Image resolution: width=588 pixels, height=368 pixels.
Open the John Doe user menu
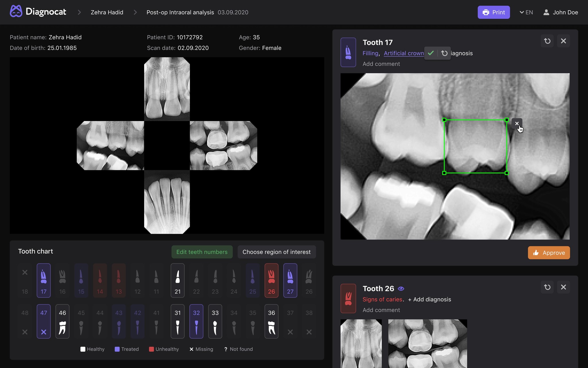point(560,12)
